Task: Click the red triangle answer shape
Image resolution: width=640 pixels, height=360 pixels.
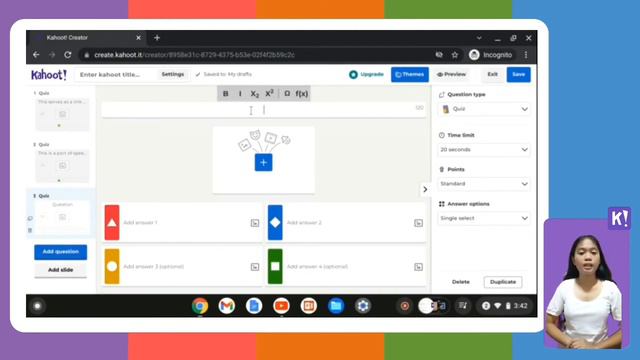Action: (112, 222)
